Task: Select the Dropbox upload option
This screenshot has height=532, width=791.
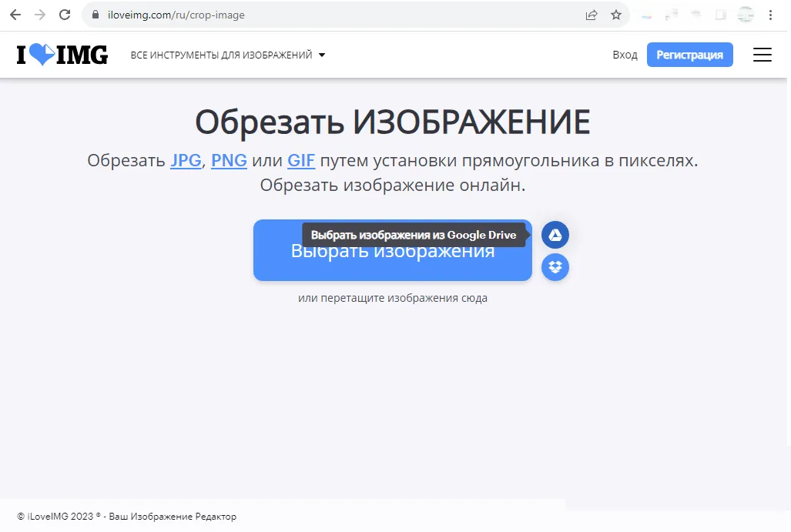Action: point(555,267)
